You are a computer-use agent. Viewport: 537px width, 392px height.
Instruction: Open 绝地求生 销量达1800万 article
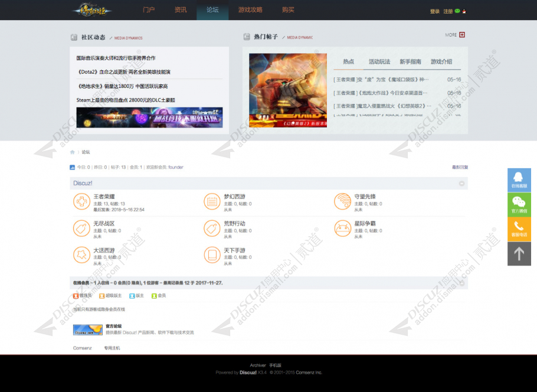click(x=122, y=86)
